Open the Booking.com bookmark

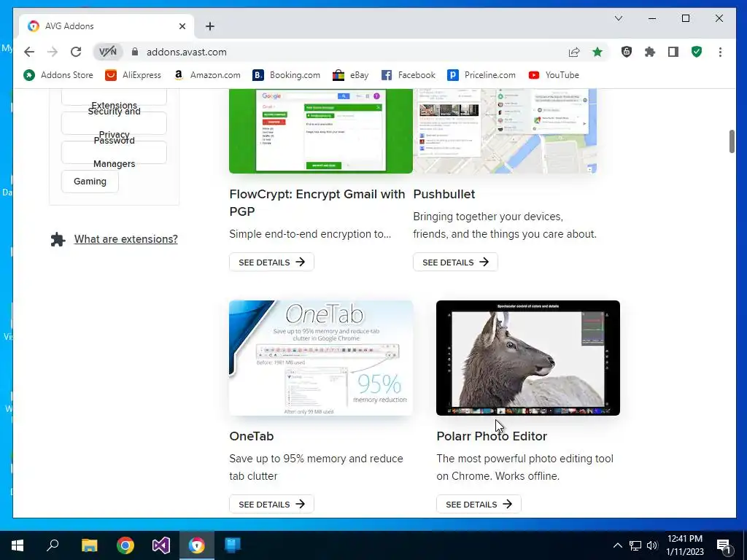(x=286, y=75)
